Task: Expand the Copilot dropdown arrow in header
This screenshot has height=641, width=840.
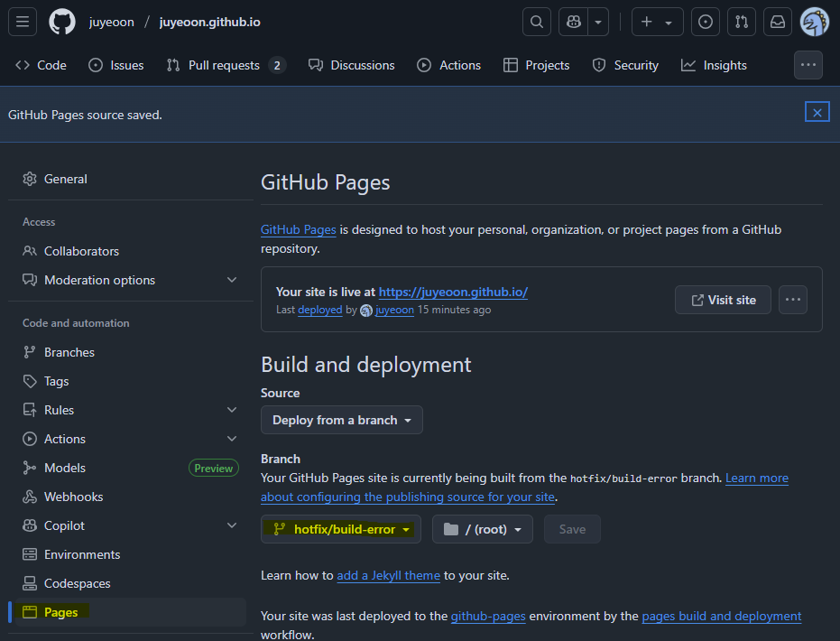Action: [598, 22]
